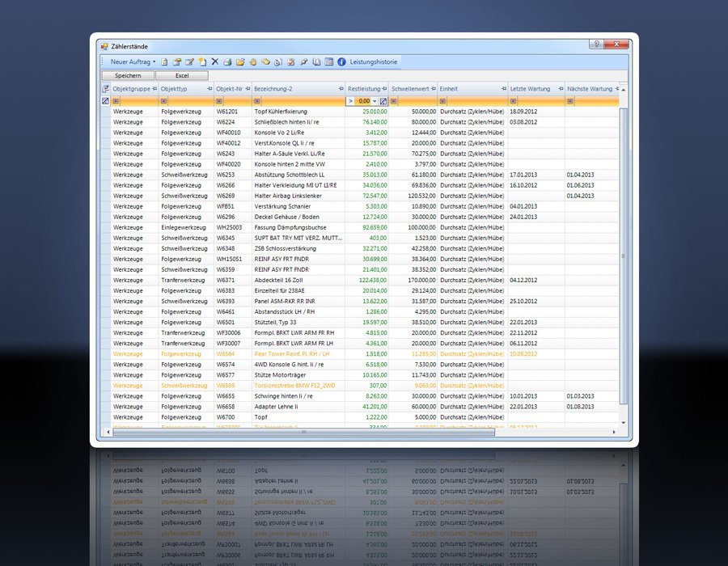The image size is (728, 566).
Task: Open the Neuer Auftrag dropdown
Action: [x=133, y=61]
